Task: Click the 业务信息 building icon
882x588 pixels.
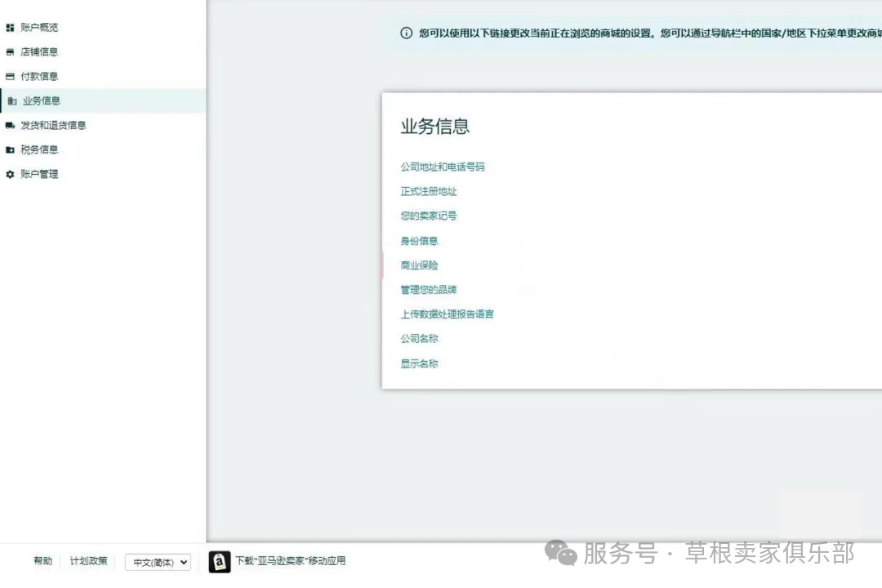Action: pos(12,101)
